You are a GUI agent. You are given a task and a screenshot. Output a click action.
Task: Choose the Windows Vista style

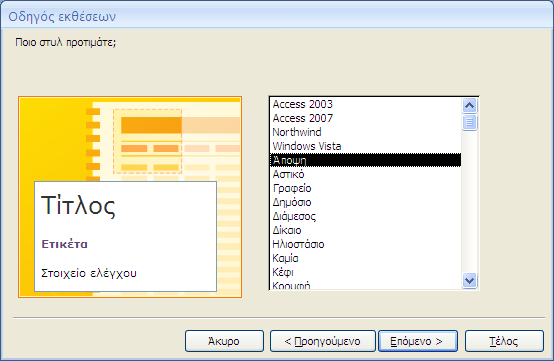pyautogui.click(x=365, y=146)
